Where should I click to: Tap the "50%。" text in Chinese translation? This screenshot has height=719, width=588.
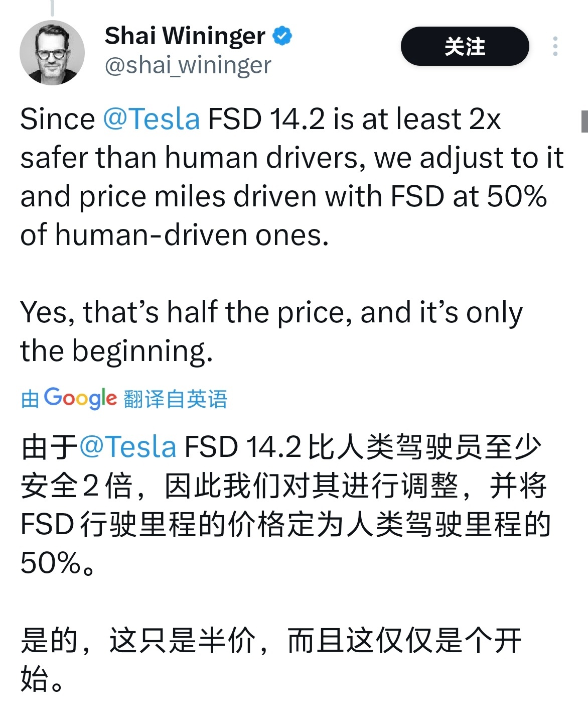point(58,563)
